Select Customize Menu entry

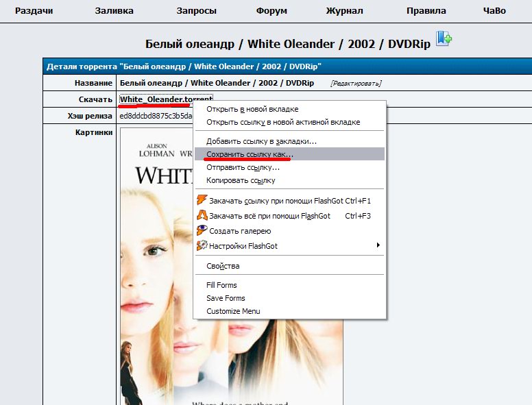click(x=289, y=311)
